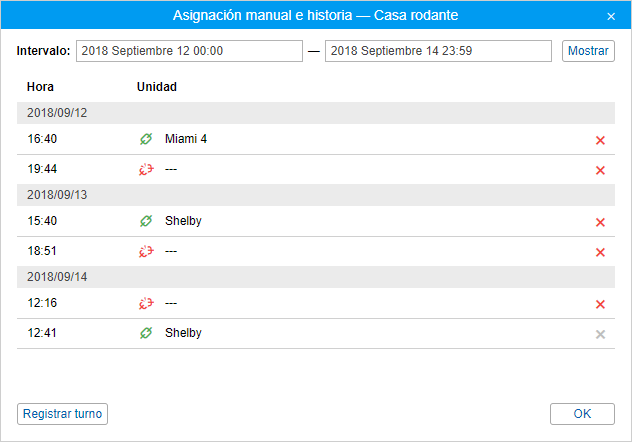Click the red unassign icon at 18:51
This screenshot has width=632, height=442.
(x=145, y=251)
